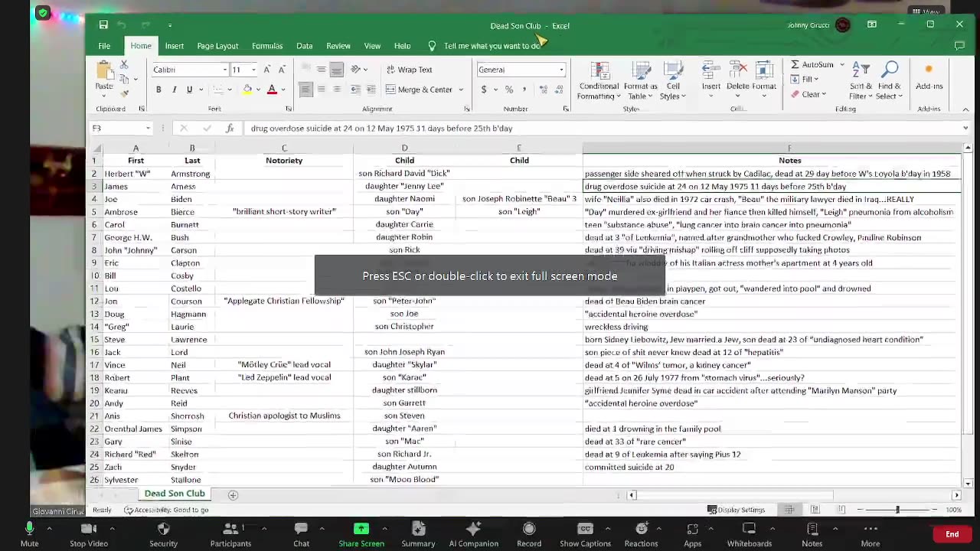
Task: Click the Format Painter brush icon
Action: click(124, 93)
